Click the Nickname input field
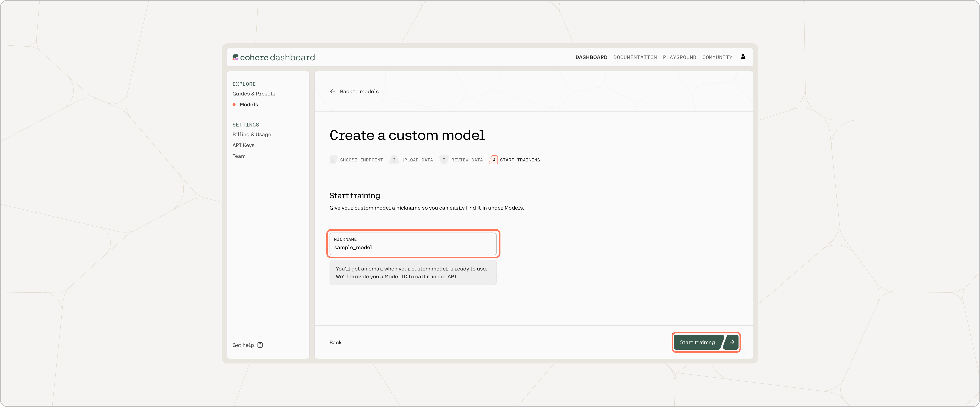The height and width of the screenshot is (407, 980). tap(413, 247)
